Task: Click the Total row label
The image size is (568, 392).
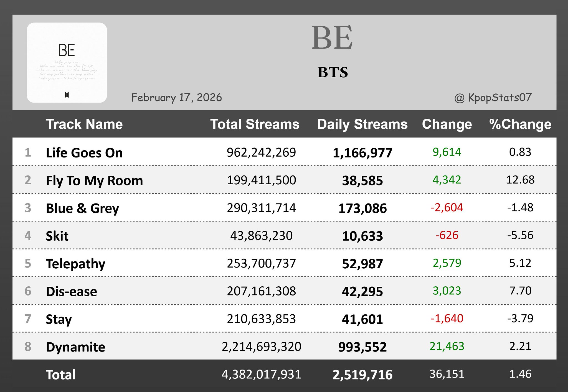Action: (x=60, y=375)
